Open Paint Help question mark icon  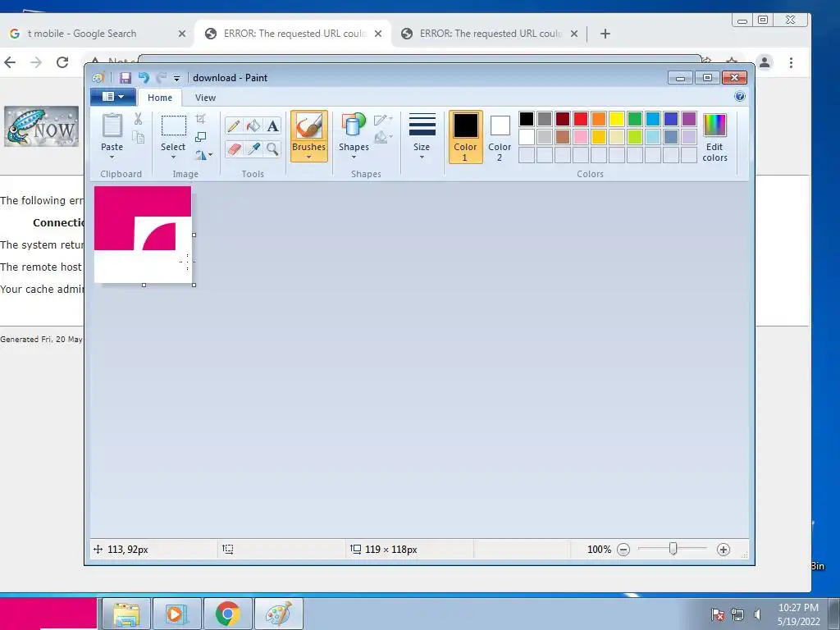pos(740,97)
